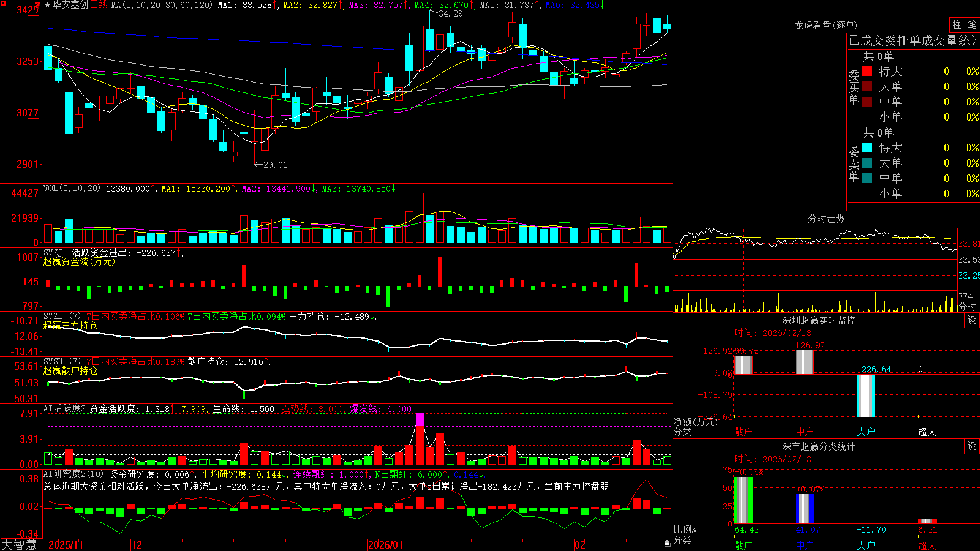980x551 pixels.
Task: Click the 12 month marker on timeline
Action: coord(137,545)
